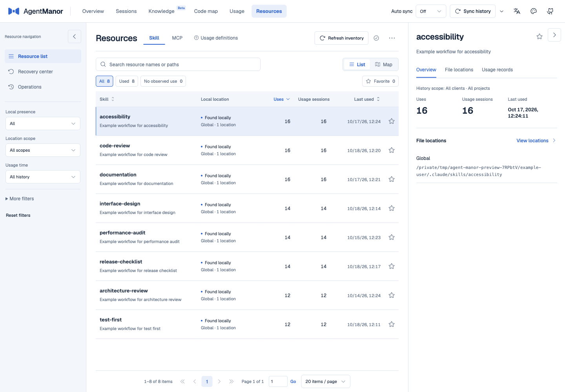Open the theme palette icon
Viewport: 565px width, 392px height.
(x=534, y=11)
